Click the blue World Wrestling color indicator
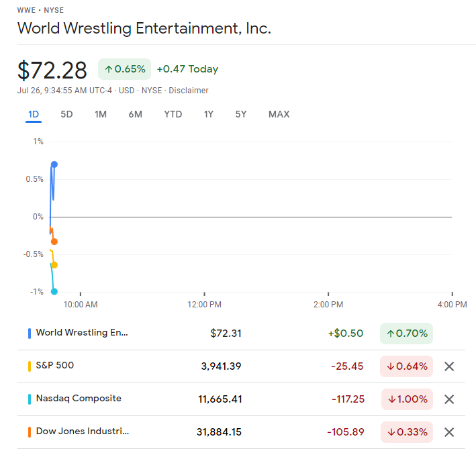Screen dimensions: 476x455 tap(30, 334)
